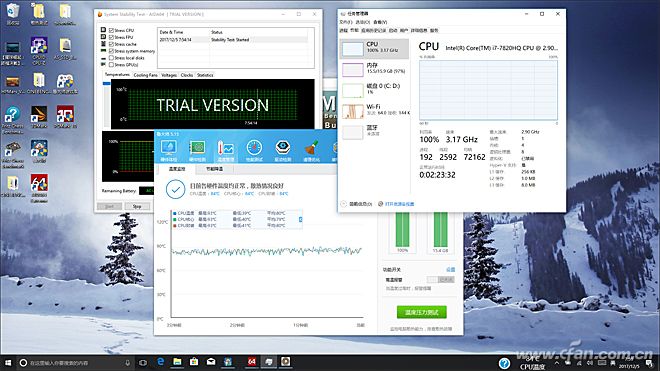Screen dimensions: 660x371
Task: Switch to Task Manager Processes tab
Action: click(343, 30)
